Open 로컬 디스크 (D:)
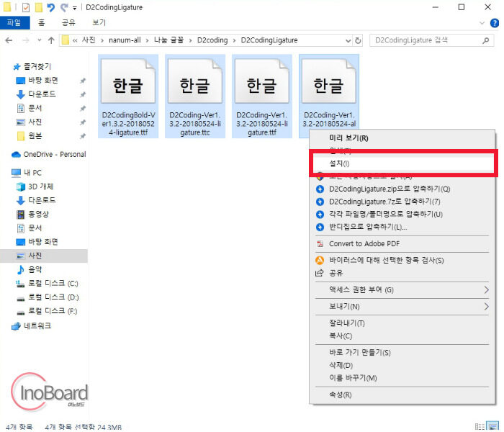Image resolution: width=504 pixels, height=432 pixels. tap(53, 297)
